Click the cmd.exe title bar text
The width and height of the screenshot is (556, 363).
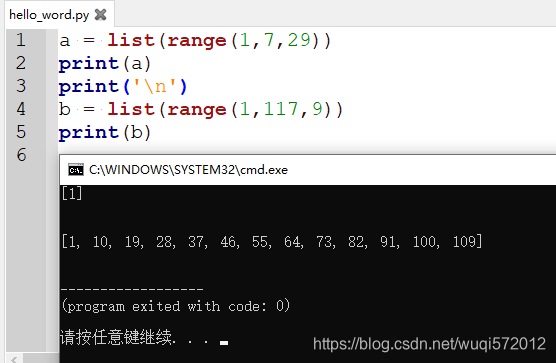188,170
